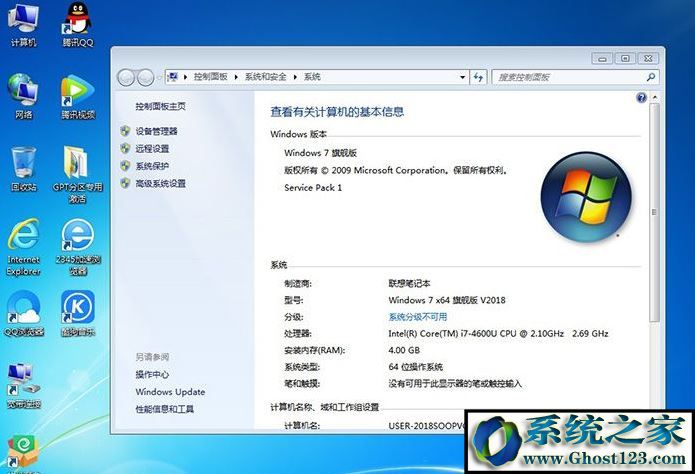Open 设备管理器 link
The width and height of the screenshot is (695, 474).
point(156,131)
